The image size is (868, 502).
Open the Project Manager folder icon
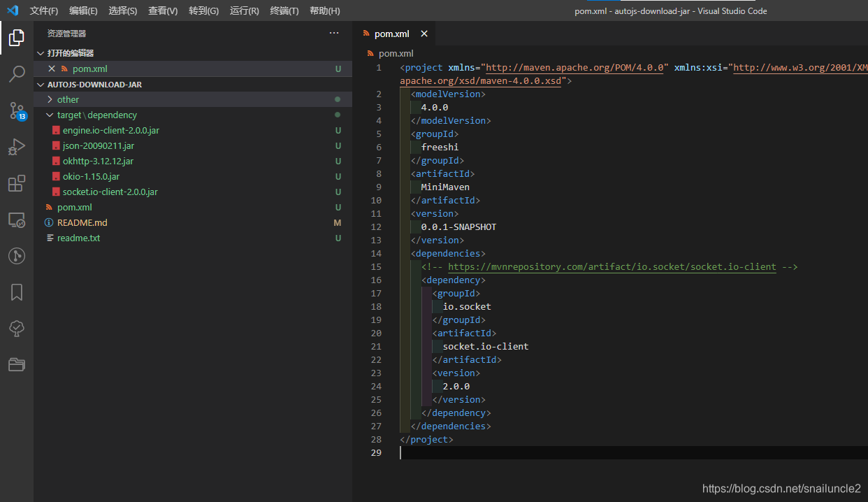tap(17, 364)
